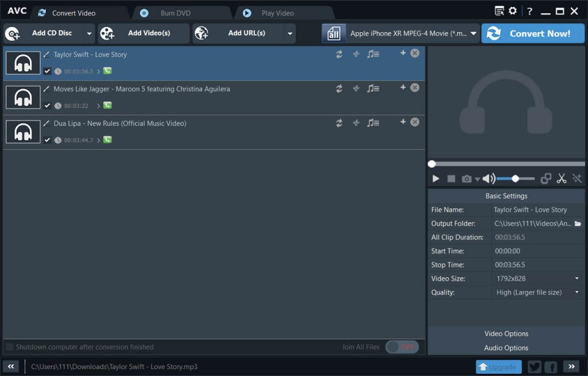Start conversion with Convert Now!
Viewport: 588px width, 376px height.
532,33
